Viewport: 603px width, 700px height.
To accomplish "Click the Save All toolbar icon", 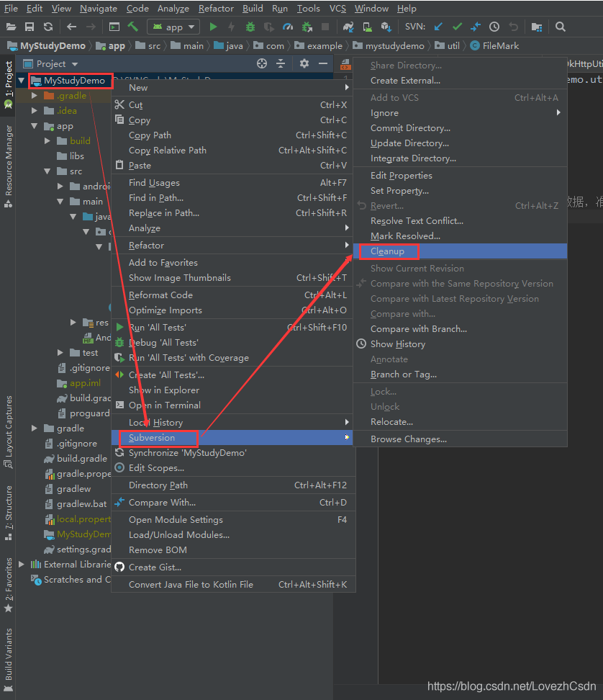I will pyautogui.click(x=30, y=27).
